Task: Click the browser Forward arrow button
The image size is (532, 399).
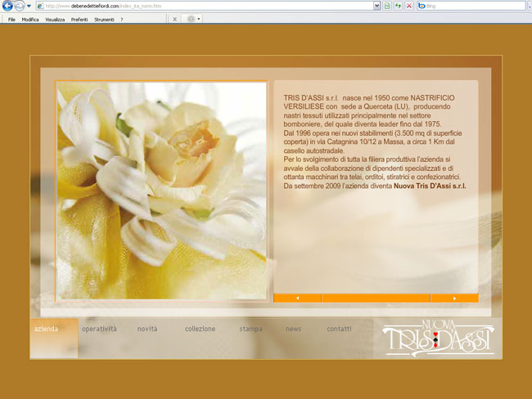Action: click(20, 6)
